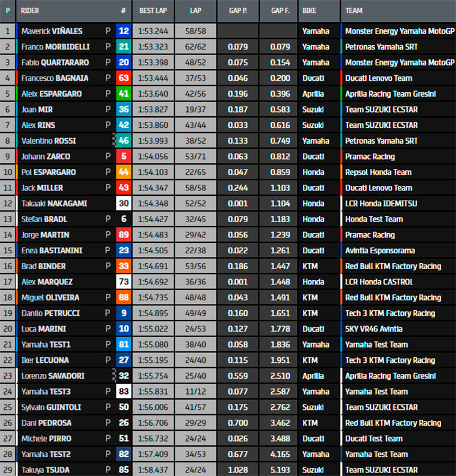Click best lap time 1:53.244
456x476 pixels.
pyautogui.click(x=153, y=31)
